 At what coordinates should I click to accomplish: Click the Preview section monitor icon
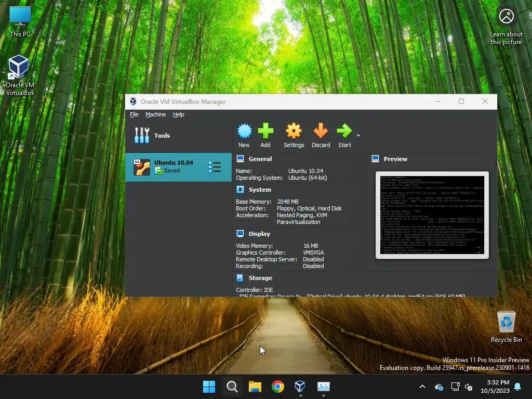point(375,159)
